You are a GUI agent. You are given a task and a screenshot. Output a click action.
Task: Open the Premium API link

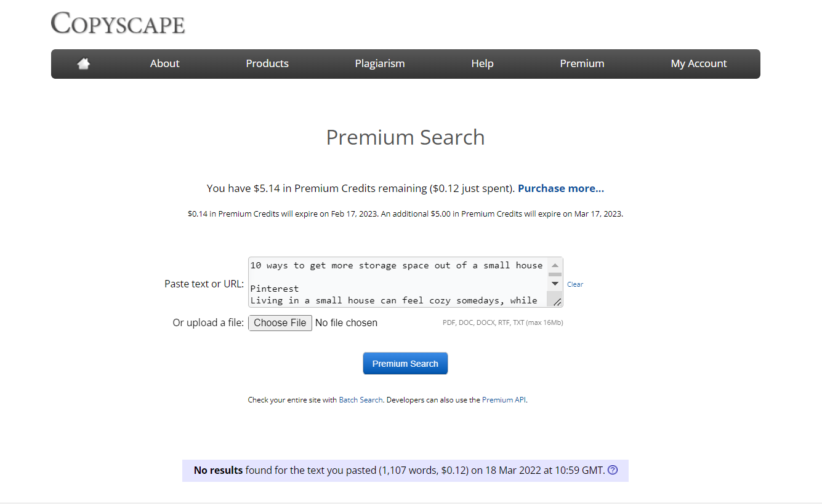click(x=504, y=400)
